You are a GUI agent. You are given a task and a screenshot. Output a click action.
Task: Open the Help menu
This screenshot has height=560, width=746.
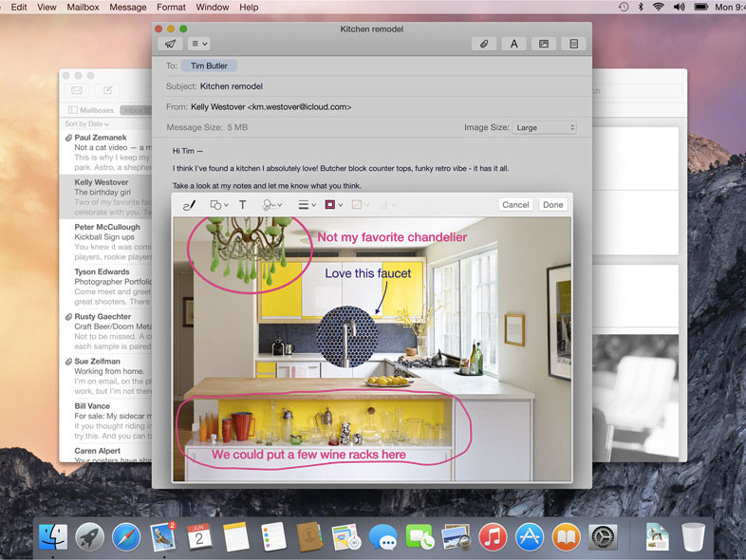249,8
